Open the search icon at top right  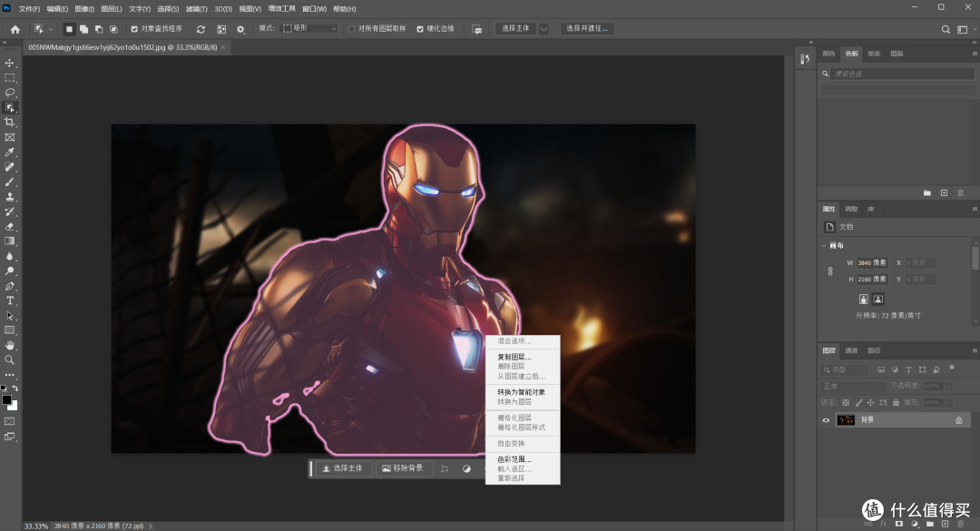[946, 29]
